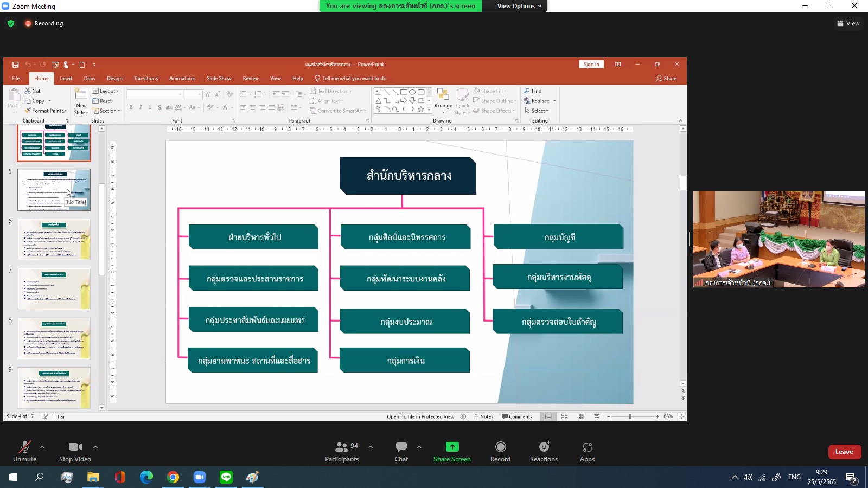Toggle the Notes pane in status bar
Screen dimensions: 868x488
(x=483, y=416)
